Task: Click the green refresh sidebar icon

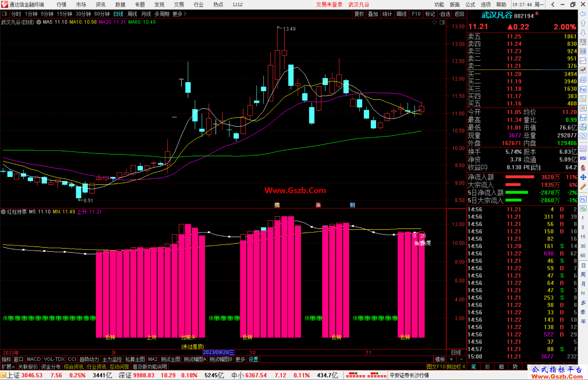Action: pos(583,209)
